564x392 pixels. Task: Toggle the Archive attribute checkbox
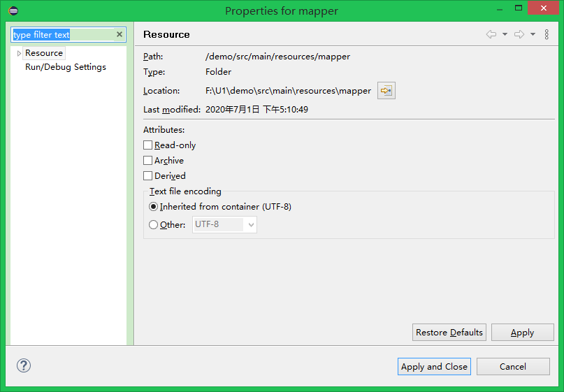148,161
